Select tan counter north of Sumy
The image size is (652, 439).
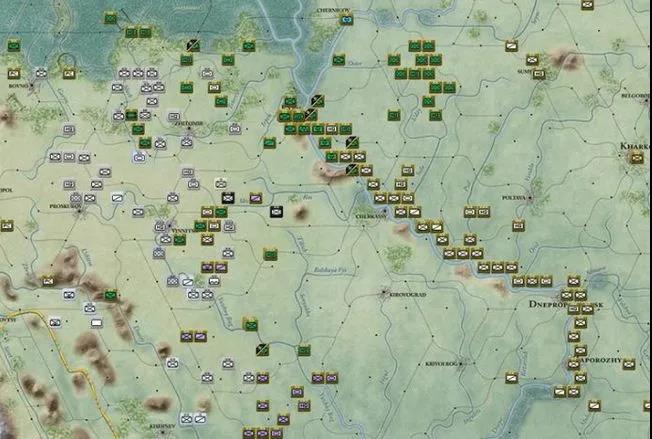pyautogui.click(x=532, y=59)
